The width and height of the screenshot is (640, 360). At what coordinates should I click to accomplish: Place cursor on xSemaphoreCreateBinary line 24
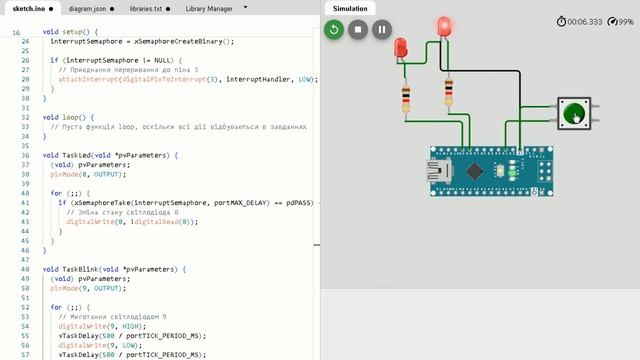click(142, 41)
